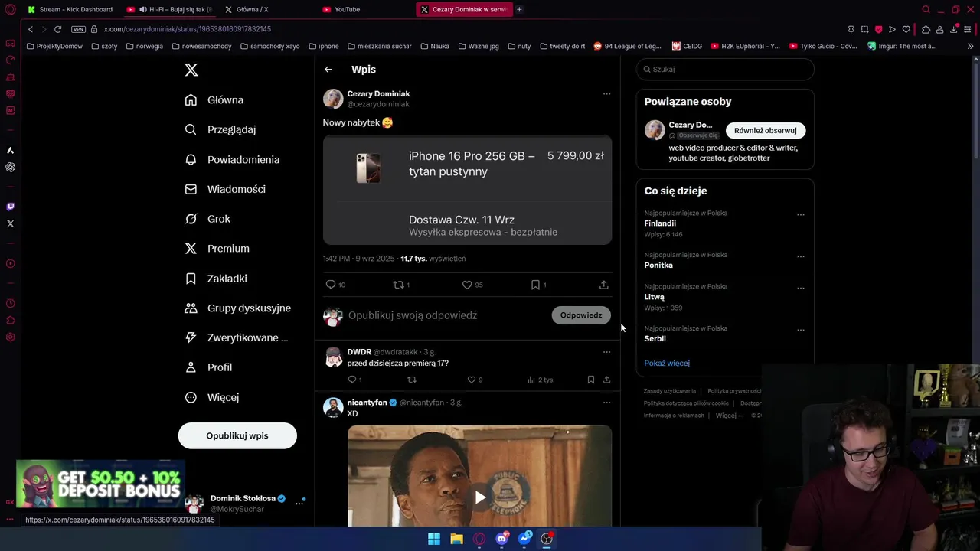980x551 pixels.
Task: Play the video in nieantyfan's reply
Action: tap(480, 497)
